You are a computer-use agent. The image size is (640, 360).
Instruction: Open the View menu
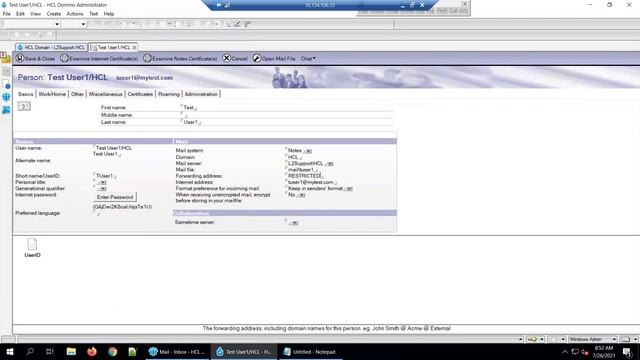[36, 14]
